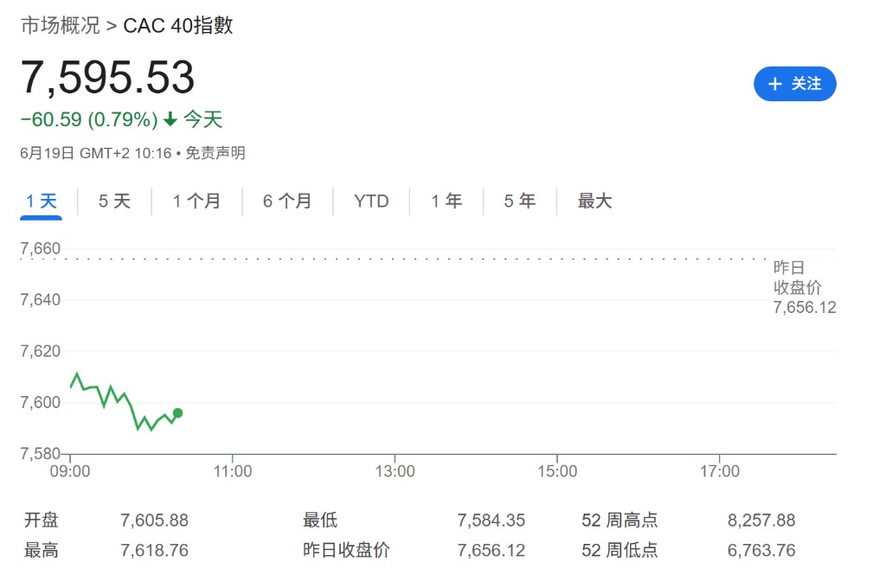This screenshot has width=886, height=588.
Task: Open the 免责声明 disclaimer link
Action: [215, 153]
